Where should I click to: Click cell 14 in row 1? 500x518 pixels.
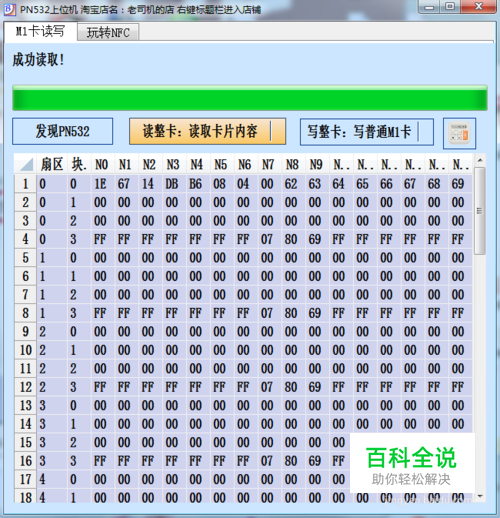150,184
